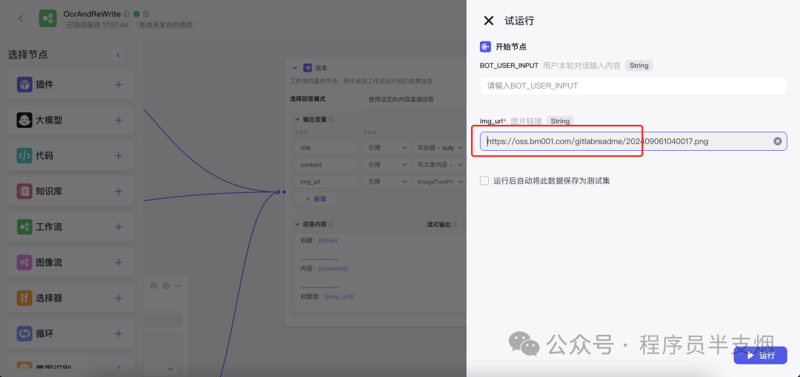Image resolution: width=800 pixels, height=377 pixels.
Task: Click the content variable name field
Action: pos(326,165)
